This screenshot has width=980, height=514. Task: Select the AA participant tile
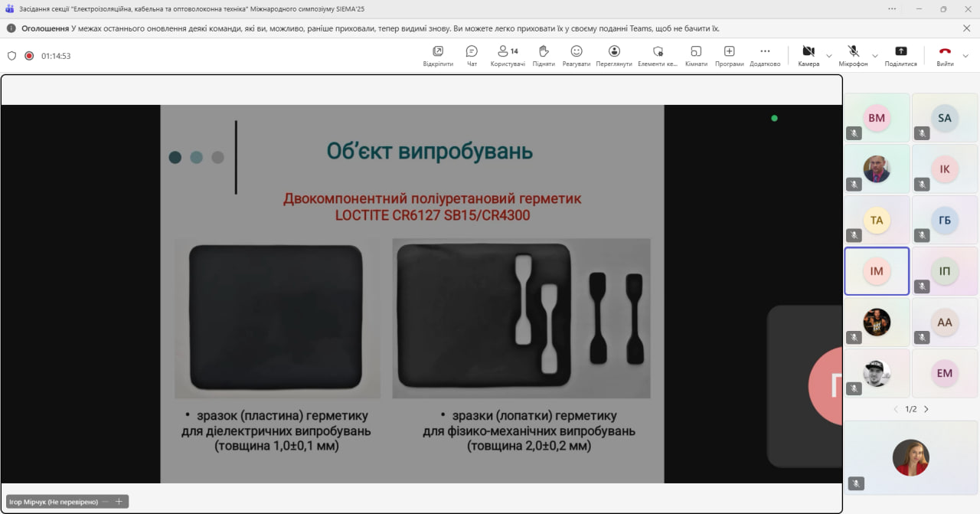[x=945, y=322]
